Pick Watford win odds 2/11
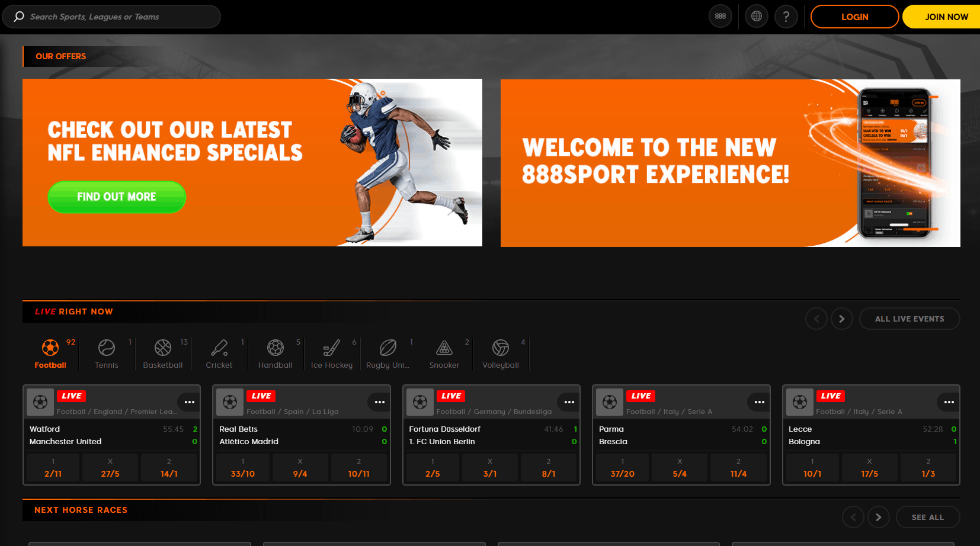980x546 pixels. point(53,468)
